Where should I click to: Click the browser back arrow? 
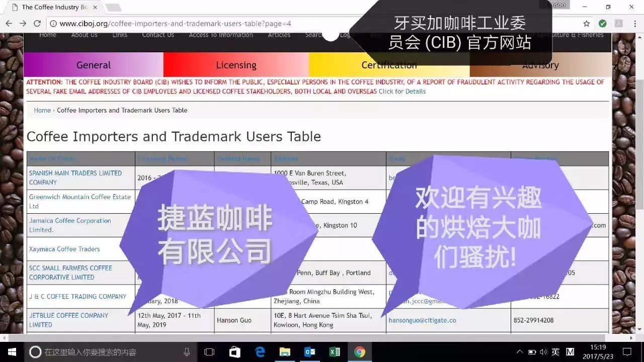pos(9,24)
